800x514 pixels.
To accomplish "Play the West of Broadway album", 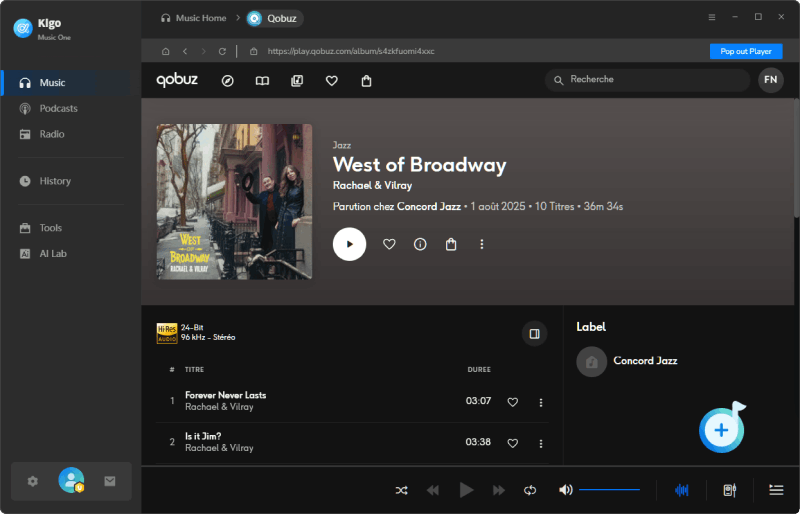I will [x=349, y=244].
